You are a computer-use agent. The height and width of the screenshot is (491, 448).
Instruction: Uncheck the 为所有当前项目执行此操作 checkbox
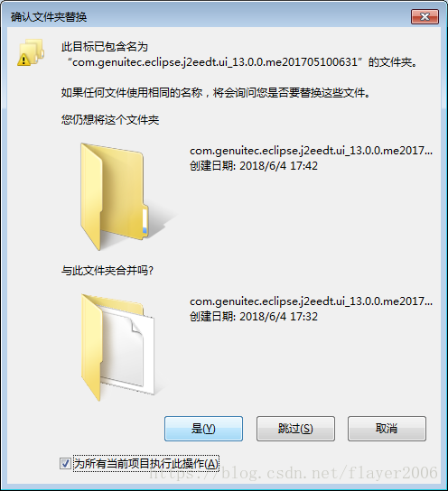(x=65, y=463)
